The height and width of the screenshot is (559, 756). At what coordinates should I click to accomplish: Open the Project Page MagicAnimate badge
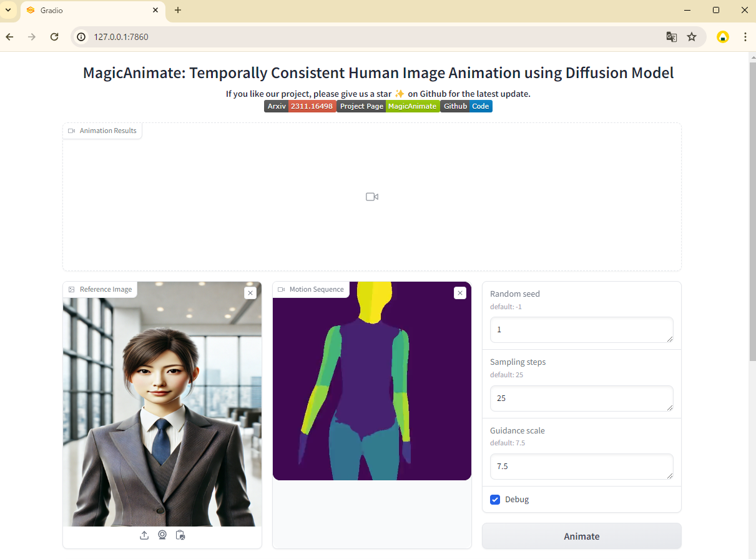click(388, 106)
